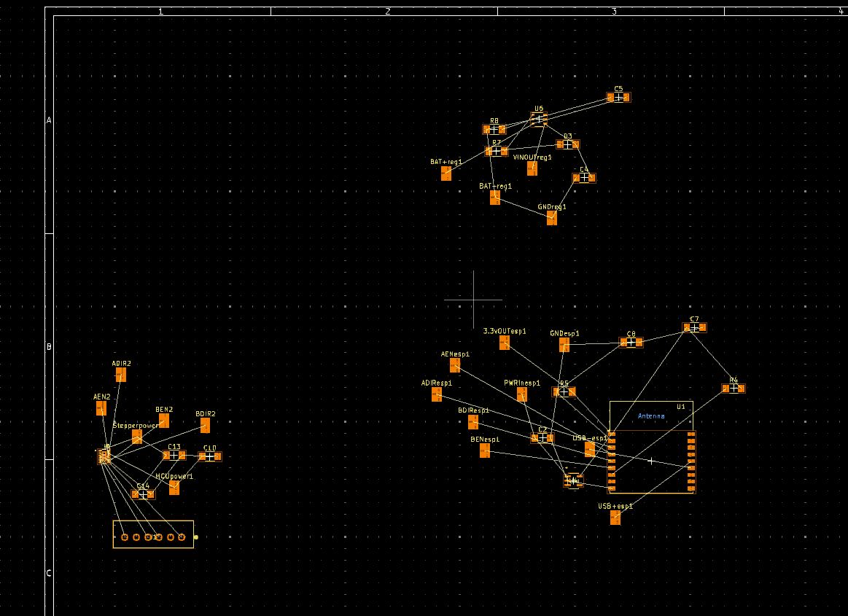Select the six-pin header connector outline
848x616 pixels.
pos(153,534)
